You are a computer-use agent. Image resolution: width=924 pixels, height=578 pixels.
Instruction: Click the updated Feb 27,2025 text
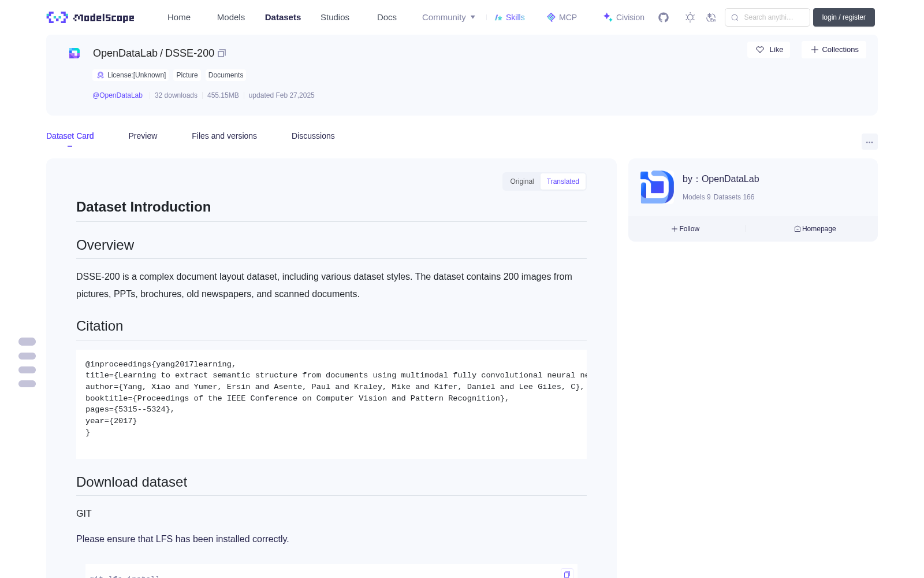point(282,95)
